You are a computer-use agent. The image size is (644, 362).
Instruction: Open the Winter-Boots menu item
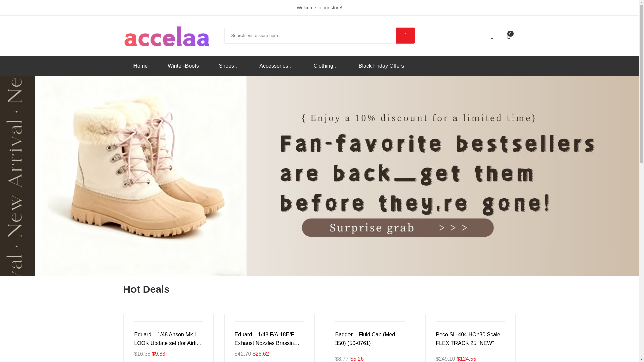(x=183, y=66)
